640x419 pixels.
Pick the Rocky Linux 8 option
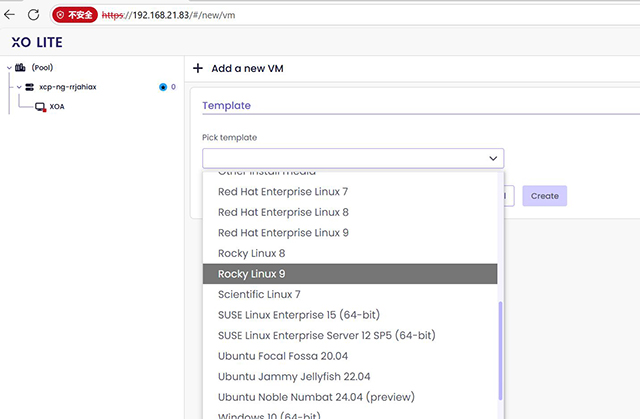tap(350, 253)
